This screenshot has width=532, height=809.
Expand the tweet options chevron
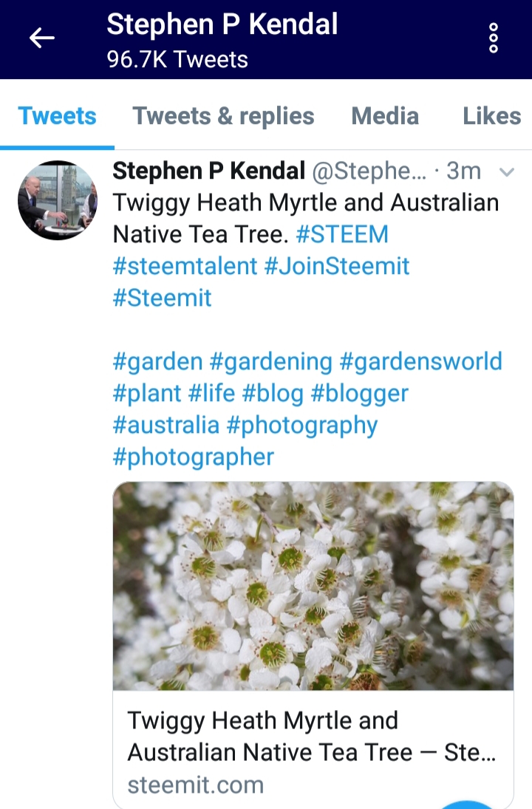(507, 172)
